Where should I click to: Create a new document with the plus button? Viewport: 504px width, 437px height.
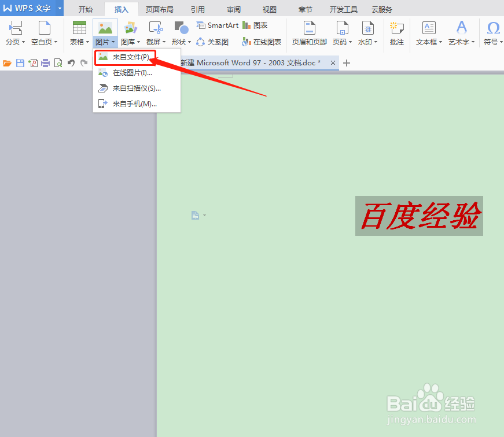(x=346, y=62)
